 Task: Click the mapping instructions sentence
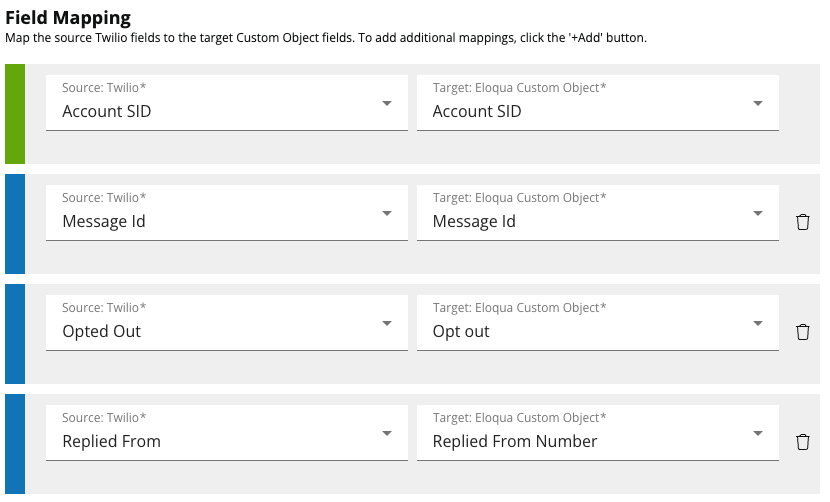(x=326, y=38)
